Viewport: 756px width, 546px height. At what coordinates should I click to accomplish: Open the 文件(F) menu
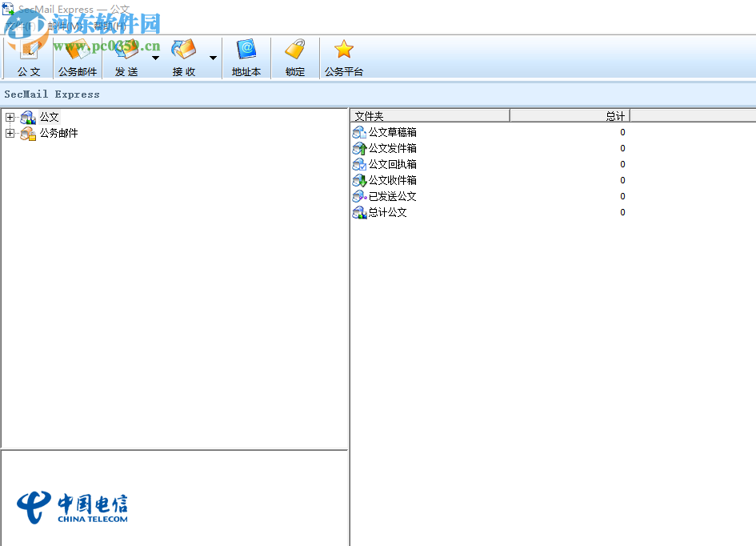coord(20,26)
